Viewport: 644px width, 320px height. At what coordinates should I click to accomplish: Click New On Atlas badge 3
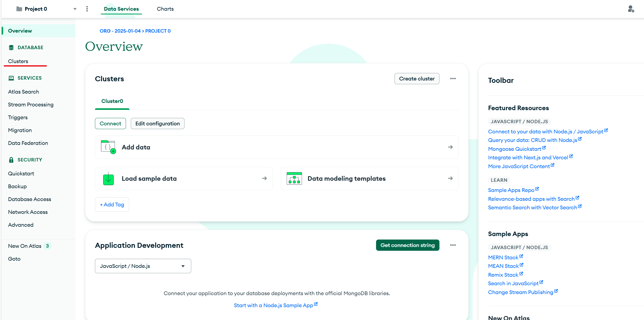(47, 246)
